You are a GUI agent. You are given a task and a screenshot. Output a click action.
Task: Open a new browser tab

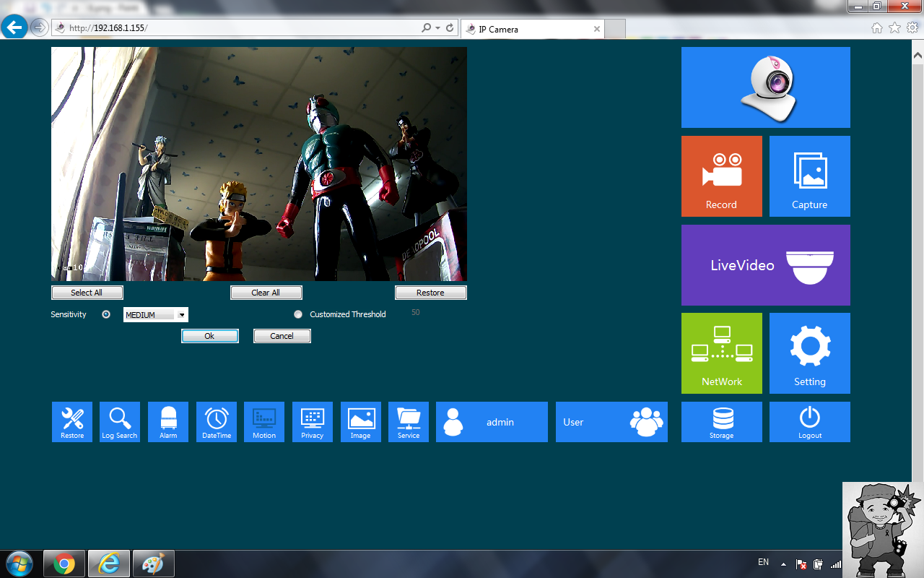coord(615,29)
